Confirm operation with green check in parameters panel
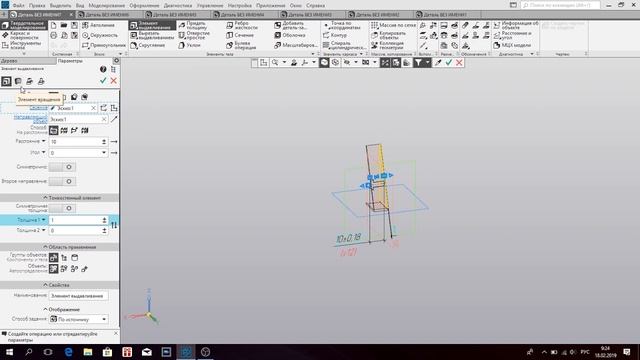This screenshot has height=360, width=640. tap(103, 81)
